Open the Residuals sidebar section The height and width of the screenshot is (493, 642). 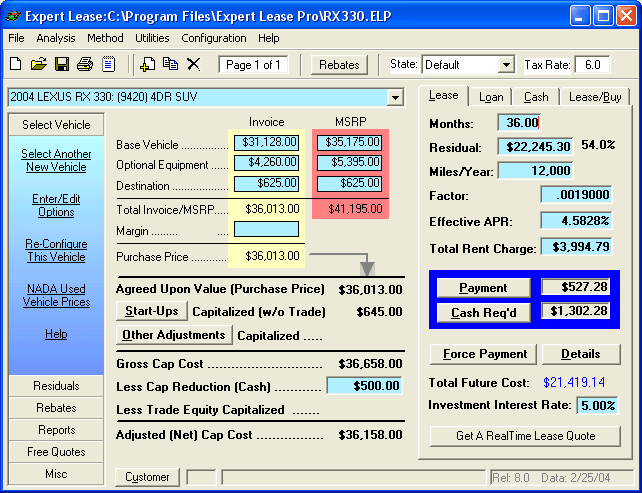(56, 386)
